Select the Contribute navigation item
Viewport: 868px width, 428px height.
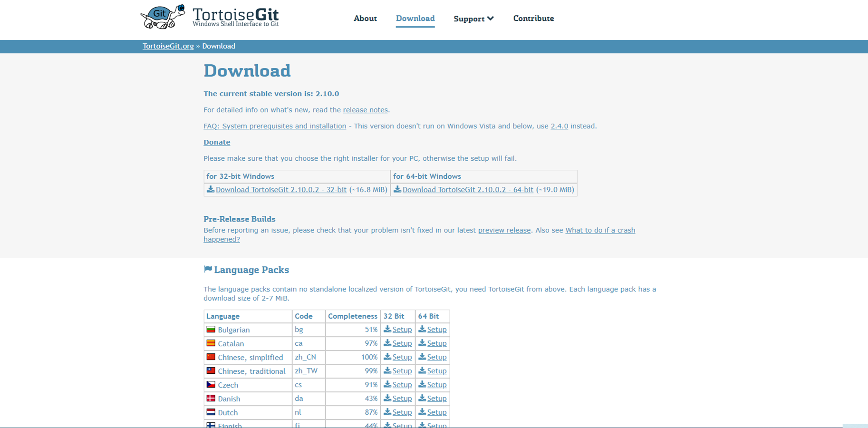click(533, 18)
